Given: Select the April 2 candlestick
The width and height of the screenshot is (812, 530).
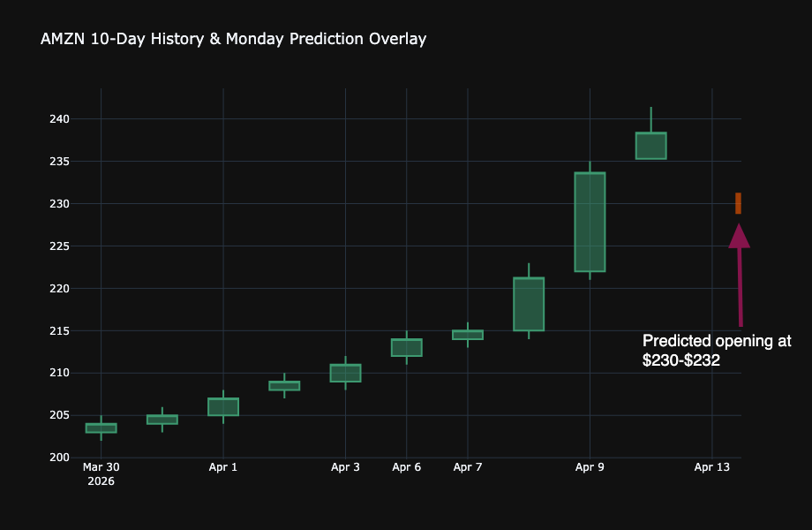Looking at the screenshot, I should tap(284, 385).
